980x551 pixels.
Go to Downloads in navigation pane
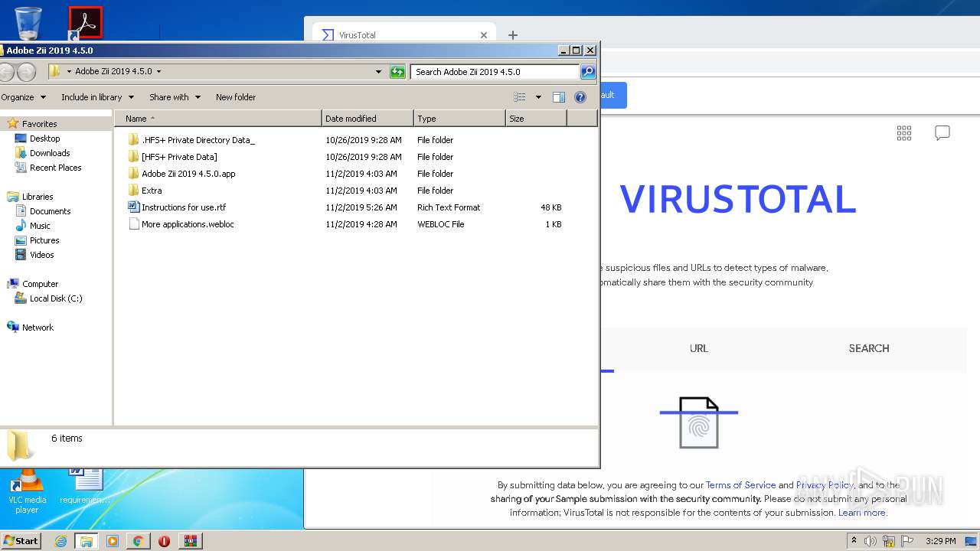[50, 153]
